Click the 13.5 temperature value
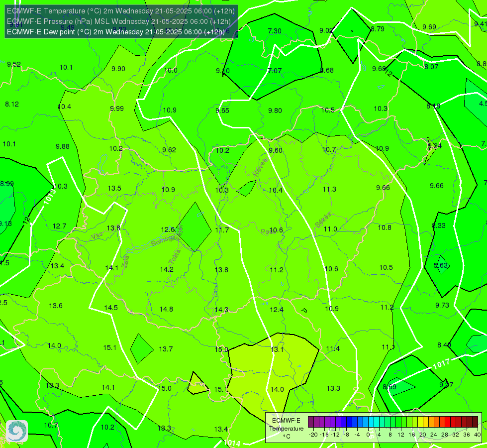The image size is (487, 448). coord(114,188)
